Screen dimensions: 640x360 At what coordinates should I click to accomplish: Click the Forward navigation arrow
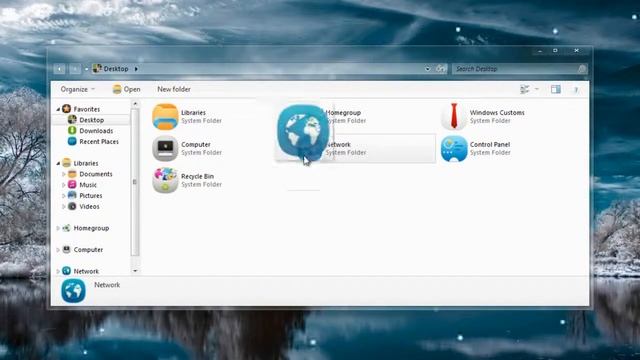pyautogui.click(x=75, y=69)
